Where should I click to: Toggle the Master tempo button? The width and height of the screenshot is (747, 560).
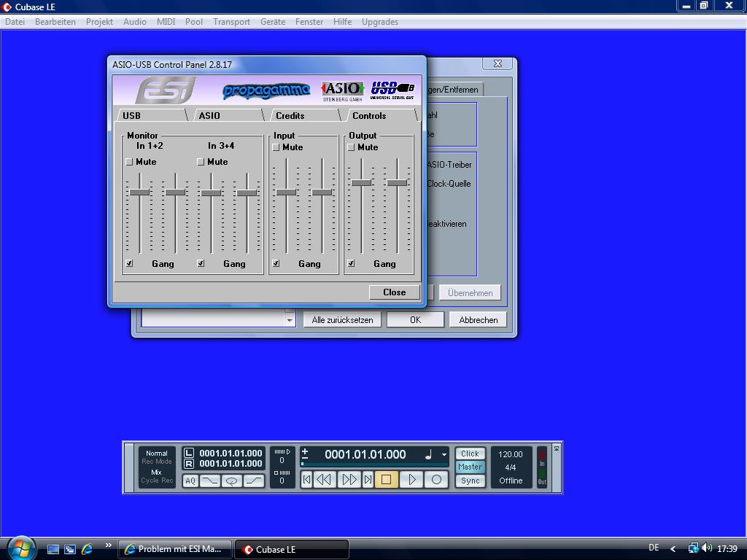[470, 467]
